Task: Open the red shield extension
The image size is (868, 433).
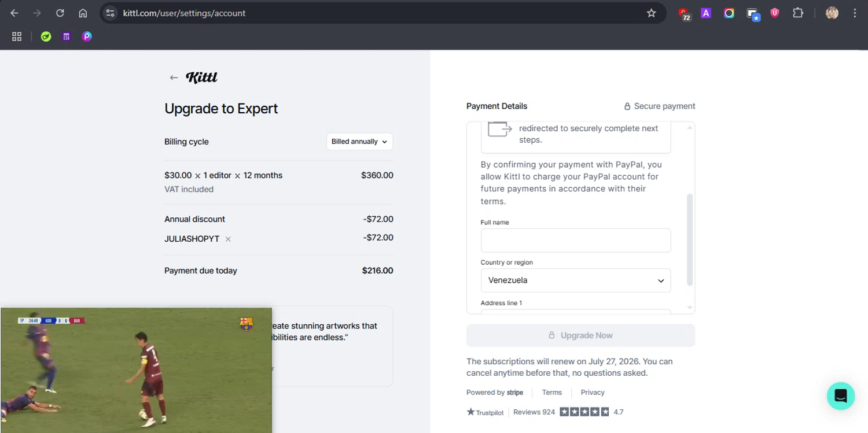Action: [775, 13]
